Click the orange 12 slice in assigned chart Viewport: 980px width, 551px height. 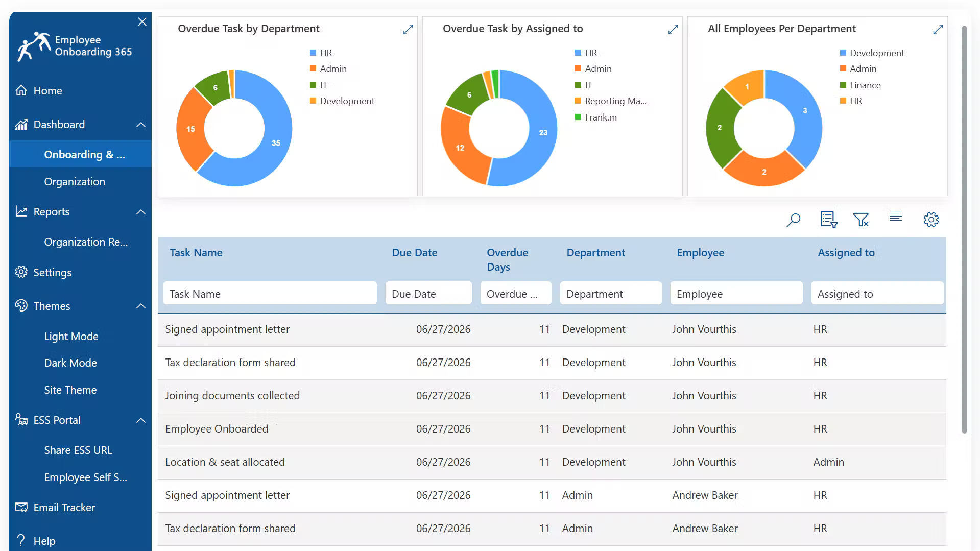pyautogui.click(x=461, y=148)
